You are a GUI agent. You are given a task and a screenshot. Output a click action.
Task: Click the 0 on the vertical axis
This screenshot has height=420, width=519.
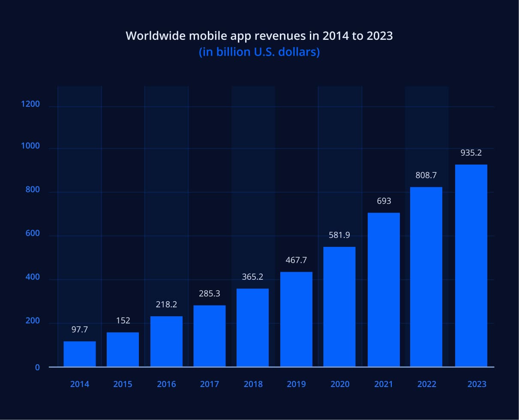point(38,367)
